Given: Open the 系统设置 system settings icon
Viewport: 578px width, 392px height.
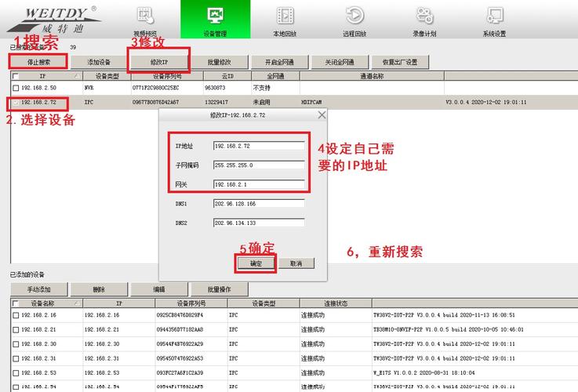Looking at the screenshot, I should tap(494, 16).
